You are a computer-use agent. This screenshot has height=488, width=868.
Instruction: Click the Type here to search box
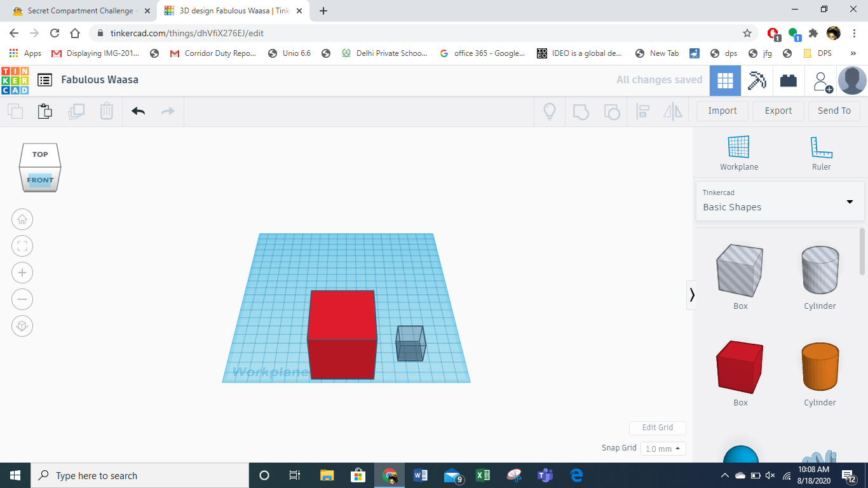139,475
